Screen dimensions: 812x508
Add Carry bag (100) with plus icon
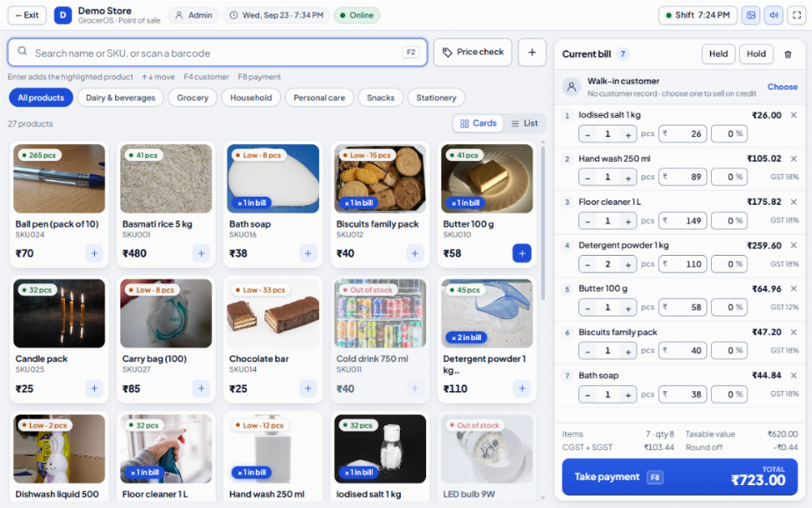point(201,388)
